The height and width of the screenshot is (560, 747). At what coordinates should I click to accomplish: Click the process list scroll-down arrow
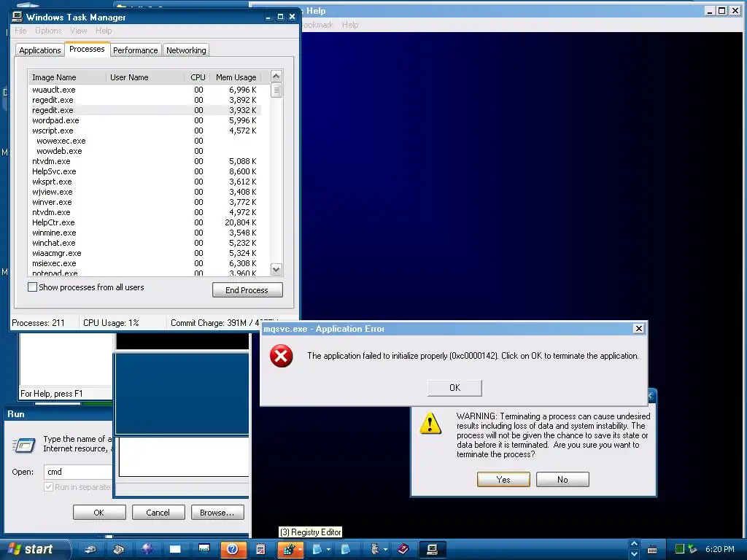tap(276, 270)
